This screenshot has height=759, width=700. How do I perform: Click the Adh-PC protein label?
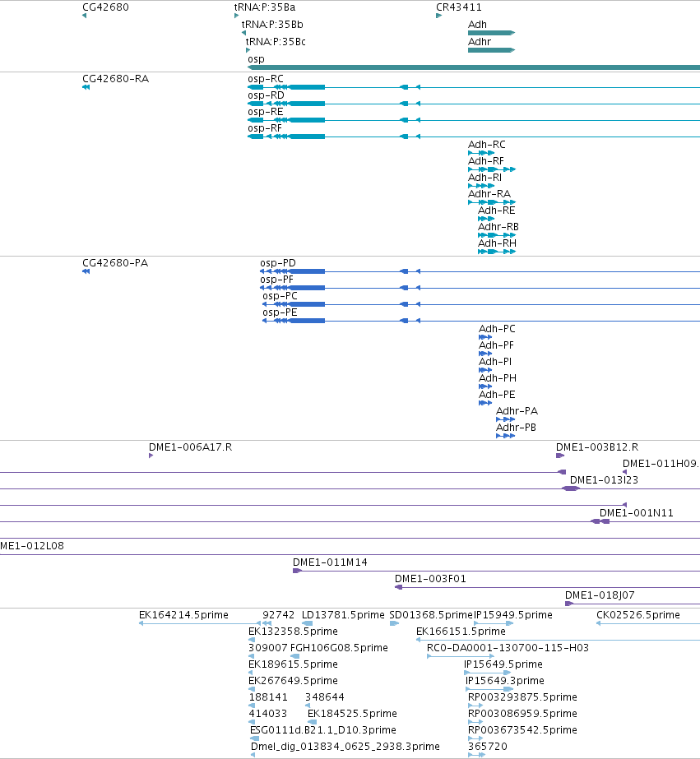pos(497,329)
